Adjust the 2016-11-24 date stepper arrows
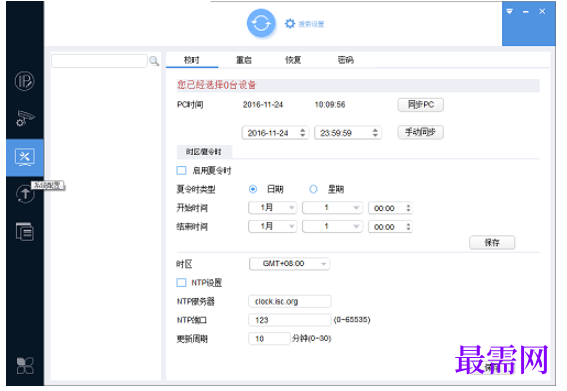567x391 pixels. coord(303,133)
